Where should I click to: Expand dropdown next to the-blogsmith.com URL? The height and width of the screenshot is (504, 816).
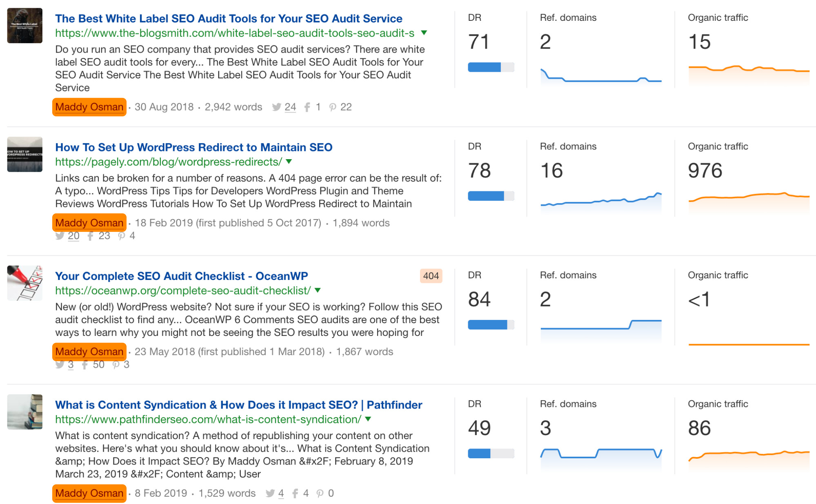coord(424,33)
